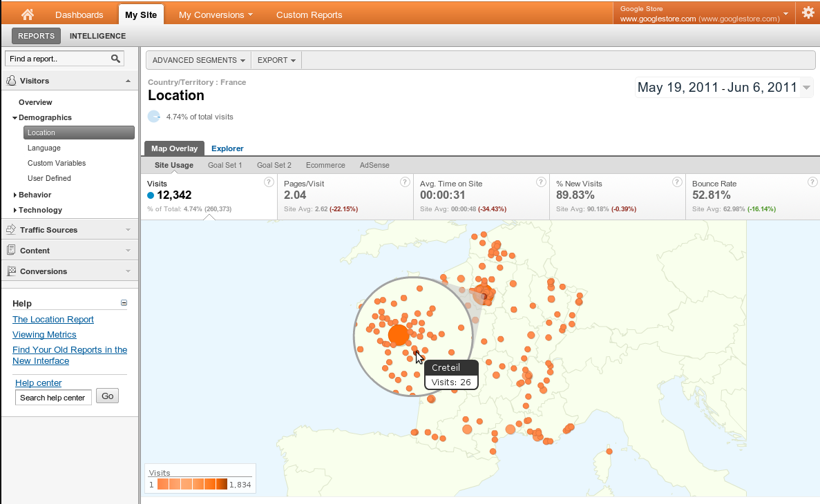
Task: Click the search magnifier in Find a report
Action: click(115, 59)
